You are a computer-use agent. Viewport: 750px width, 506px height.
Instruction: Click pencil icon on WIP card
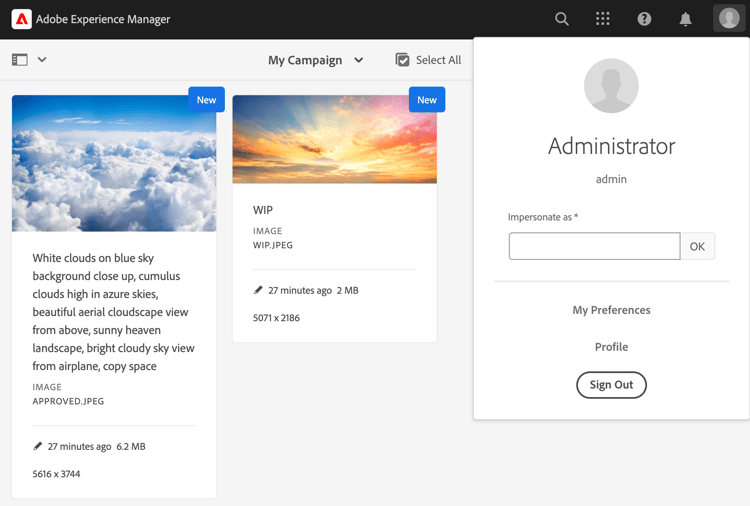[258, 290]
